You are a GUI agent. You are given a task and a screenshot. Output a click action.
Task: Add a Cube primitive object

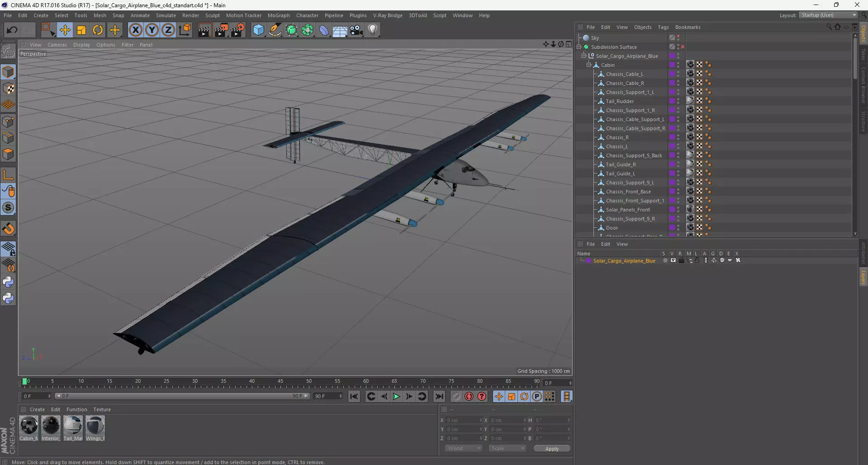click(258, 30)
